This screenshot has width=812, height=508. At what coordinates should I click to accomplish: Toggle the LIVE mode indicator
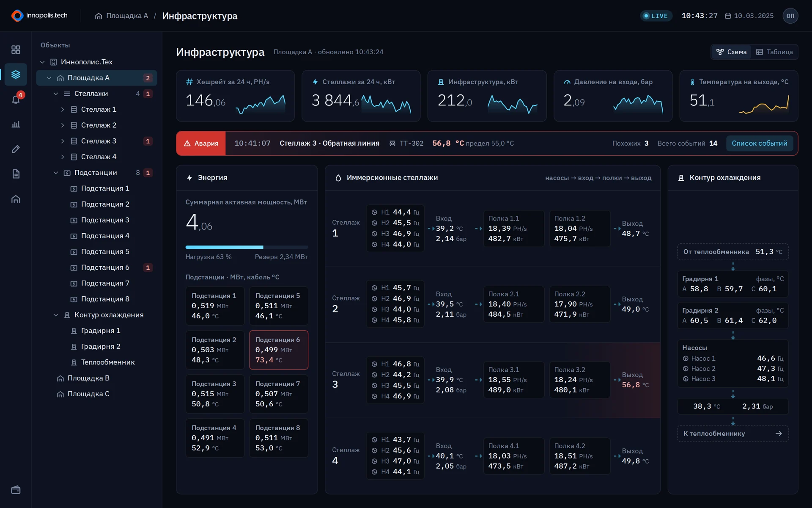click(656, 16)
